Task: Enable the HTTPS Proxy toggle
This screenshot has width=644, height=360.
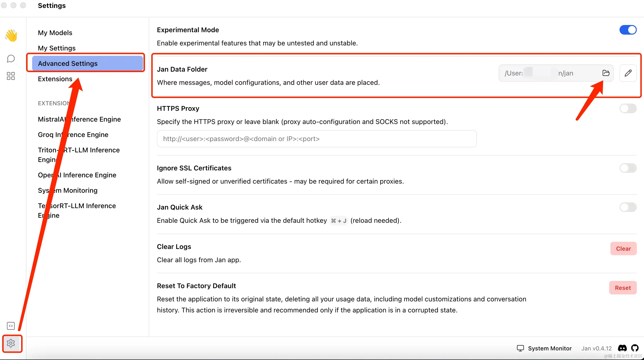Action: tap(628, 109)
